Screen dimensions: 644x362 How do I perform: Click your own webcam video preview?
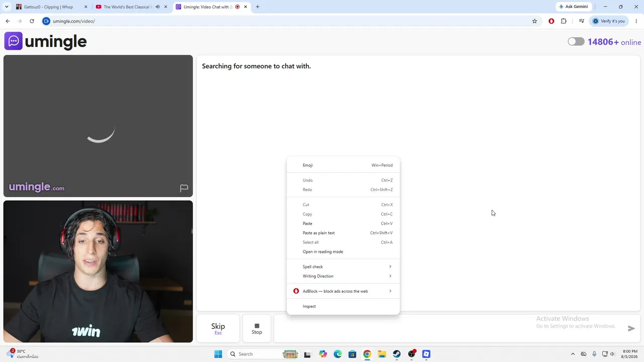pyautogui.click(x=98, y=271)
